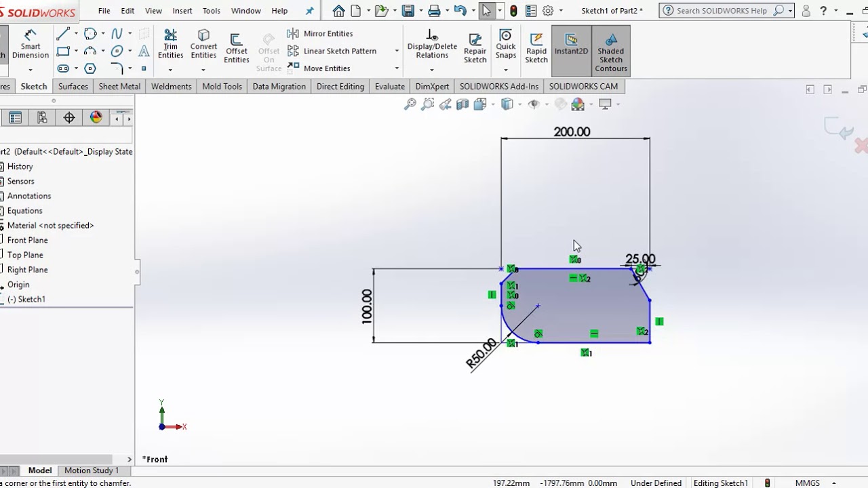Toggle Shaded Sketch Contours

tap(611, 51)
